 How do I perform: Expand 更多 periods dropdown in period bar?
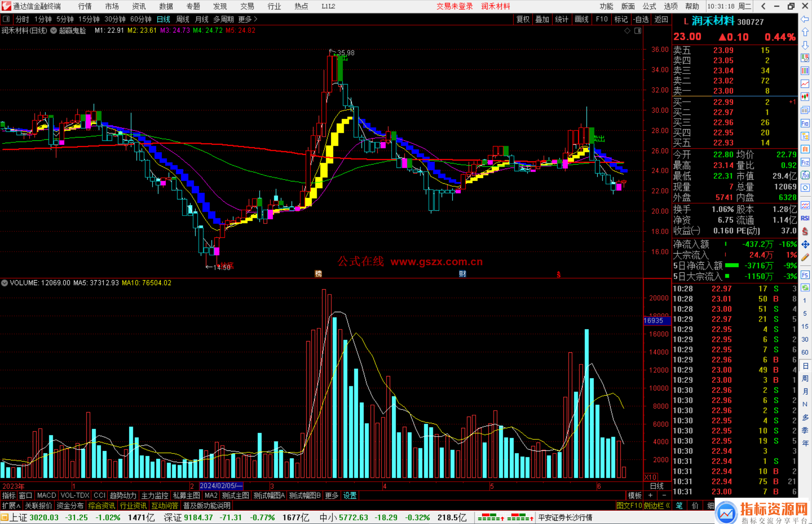pos(248,19)
